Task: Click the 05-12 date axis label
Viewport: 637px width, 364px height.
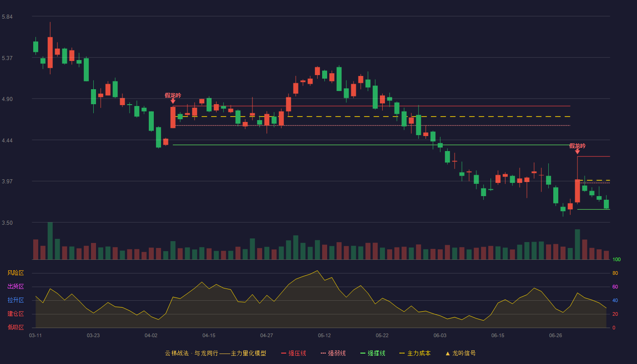Action: coord(324,335)
